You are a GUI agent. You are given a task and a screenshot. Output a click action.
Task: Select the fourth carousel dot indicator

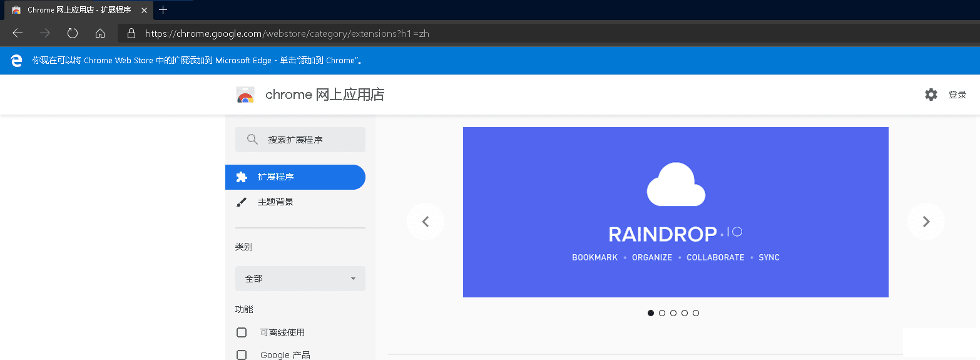[x=685, y=313]
